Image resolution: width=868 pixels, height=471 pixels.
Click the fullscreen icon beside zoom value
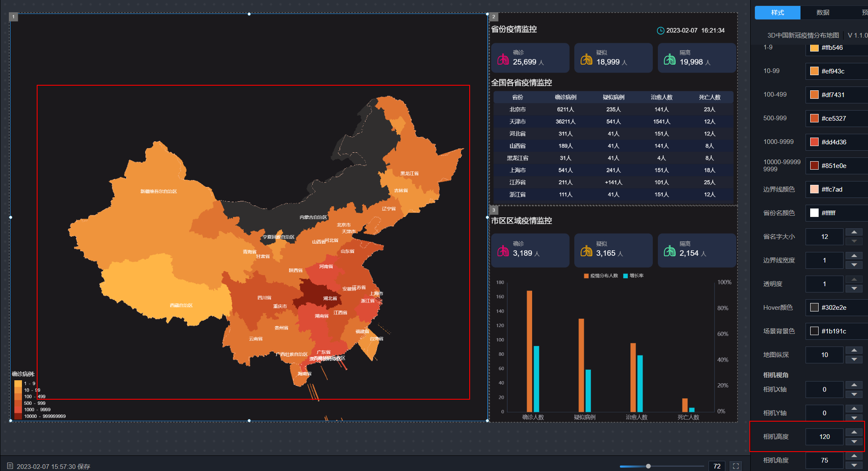coord(736,466)
